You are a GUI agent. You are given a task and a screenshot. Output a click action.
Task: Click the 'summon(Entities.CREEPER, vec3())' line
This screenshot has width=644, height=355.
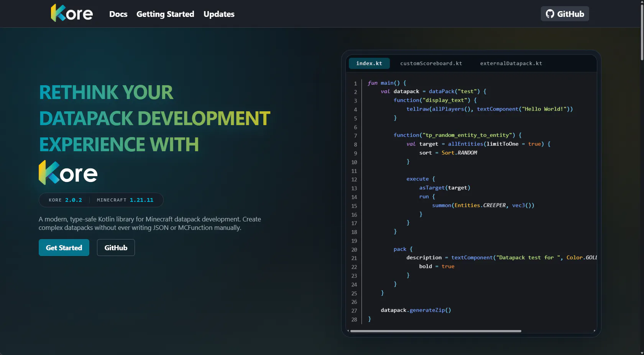pos(483,205)
